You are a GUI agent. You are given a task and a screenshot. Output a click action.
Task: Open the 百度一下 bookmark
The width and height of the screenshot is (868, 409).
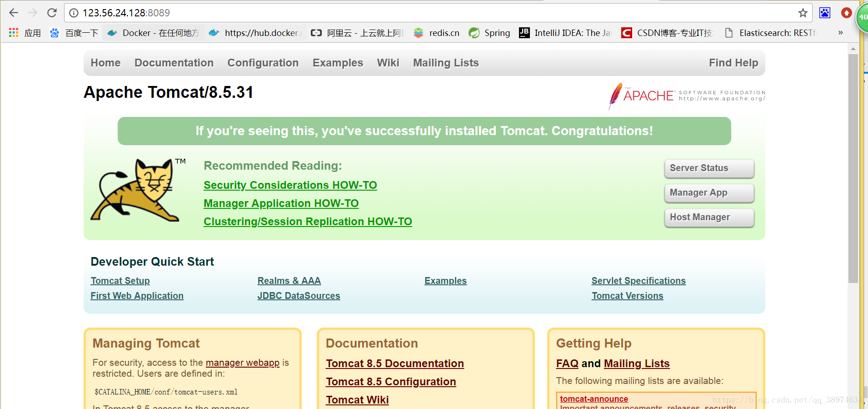pyautogui.click(x=74, y=33)
